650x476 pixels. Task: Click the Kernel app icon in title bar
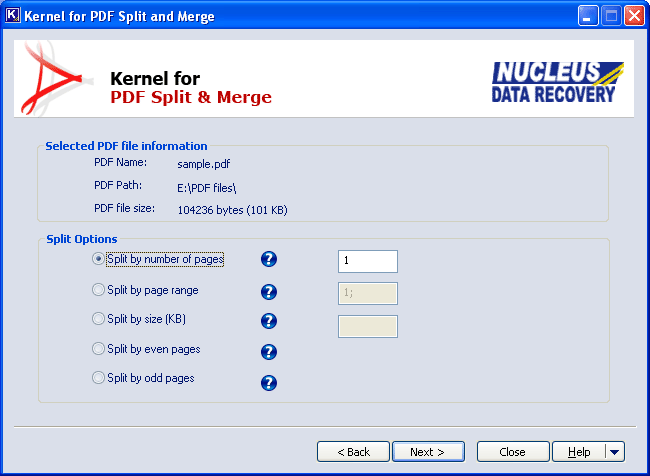click(x=13, y=16)
